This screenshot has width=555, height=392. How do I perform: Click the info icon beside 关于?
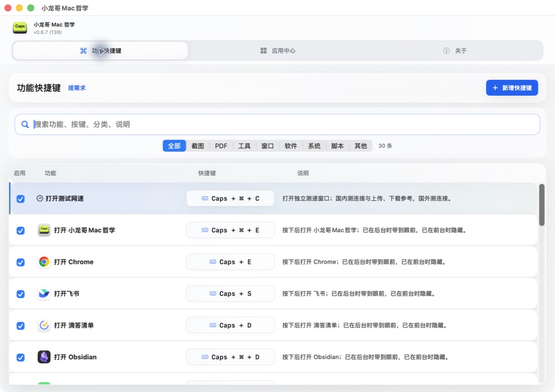pyautogui.click(x=446, y=51)
